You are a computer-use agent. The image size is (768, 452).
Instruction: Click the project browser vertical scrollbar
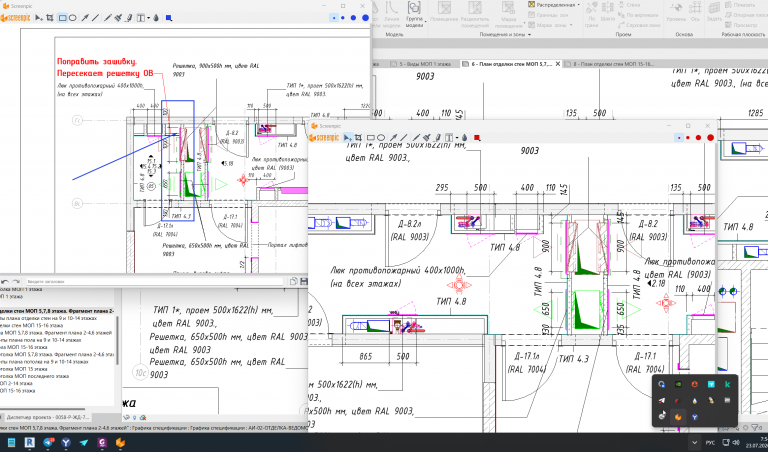(x=117, y=340)
